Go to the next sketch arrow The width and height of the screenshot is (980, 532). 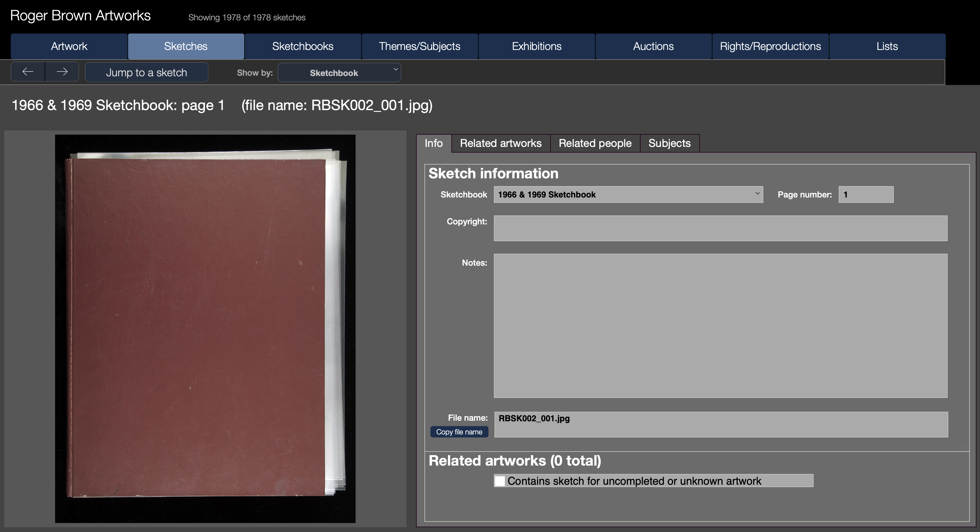tap(62, 72)
